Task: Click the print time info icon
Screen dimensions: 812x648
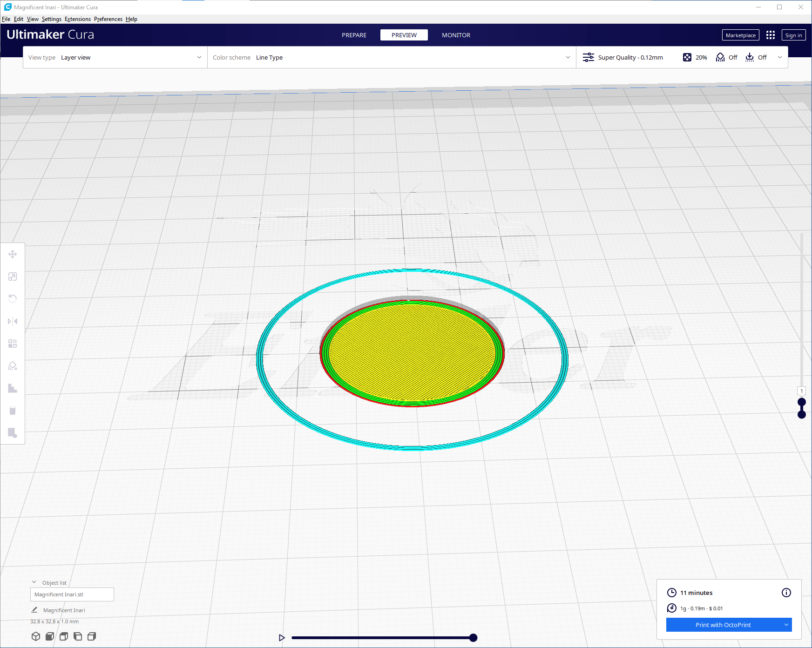Action: pyautogui.click(x=786, y=593)
